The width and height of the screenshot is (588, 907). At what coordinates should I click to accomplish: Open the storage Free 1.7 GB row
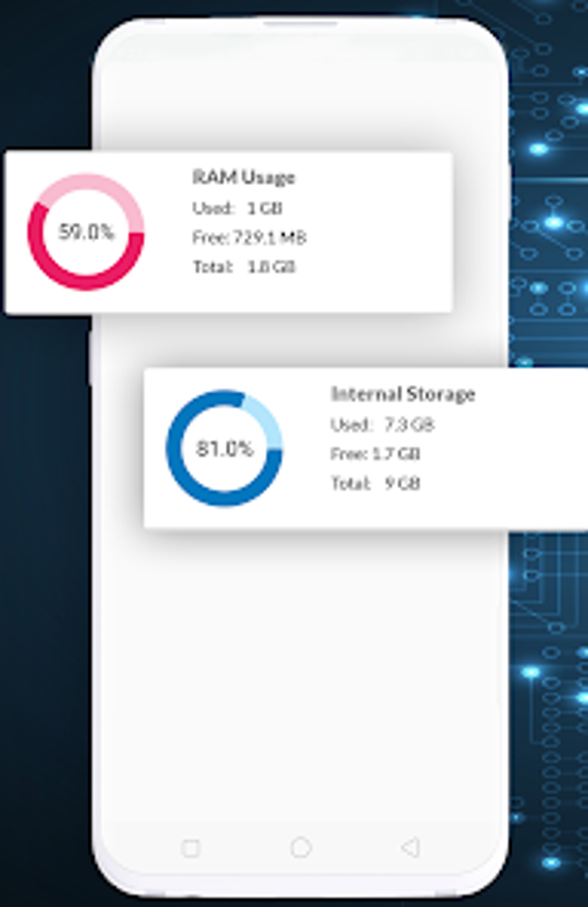tap(375, 454)
